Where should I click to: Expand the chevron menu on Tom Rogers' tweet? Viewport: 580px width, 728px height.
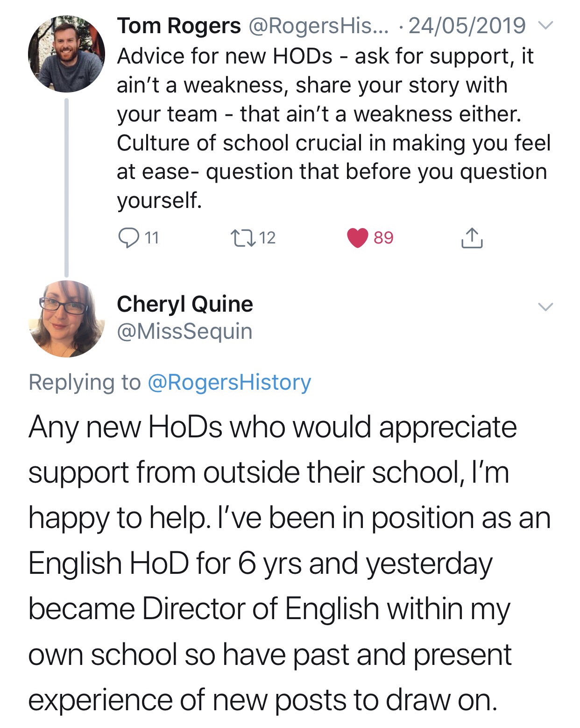pos(545,26)
